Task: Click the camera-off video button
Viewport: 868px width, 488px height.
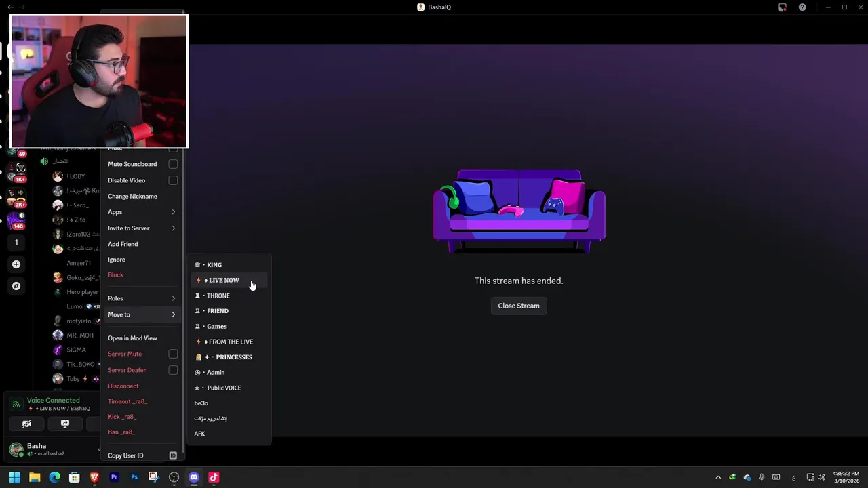Action: pyautogui.click(x=26, y=424)
